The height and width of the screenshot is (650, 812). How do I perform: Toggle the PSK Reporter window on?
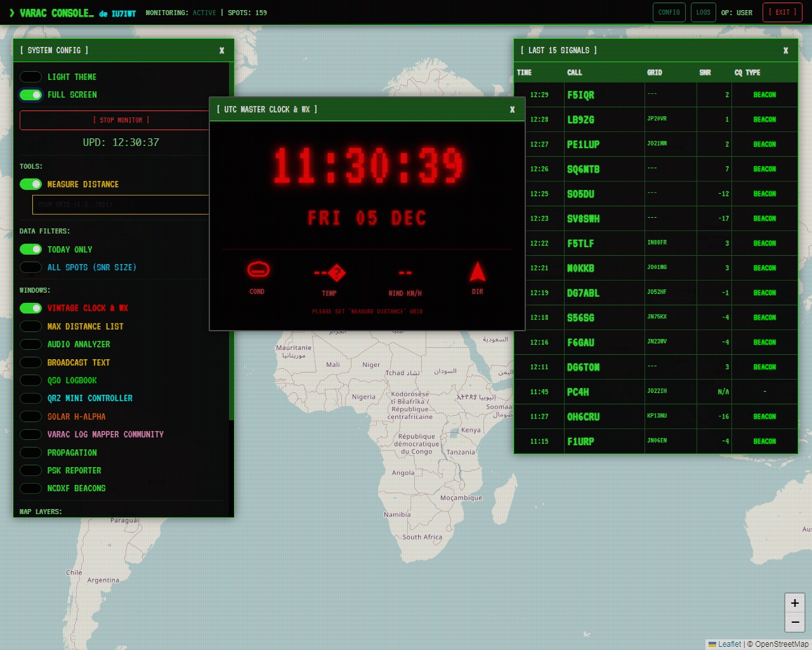[30, 470]
